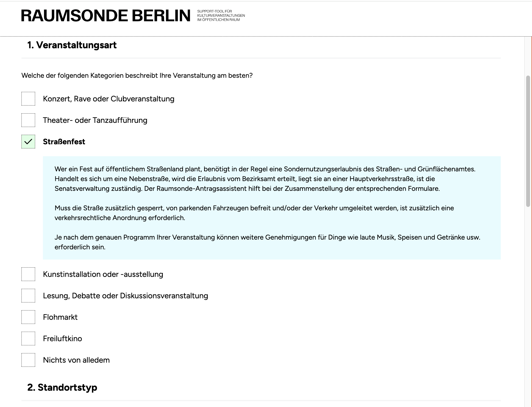This screenshot has width=532, height=407.
Task: Enable the Kunstinstallation oder -ausstellung checkbox
Action: coord(28,274)
